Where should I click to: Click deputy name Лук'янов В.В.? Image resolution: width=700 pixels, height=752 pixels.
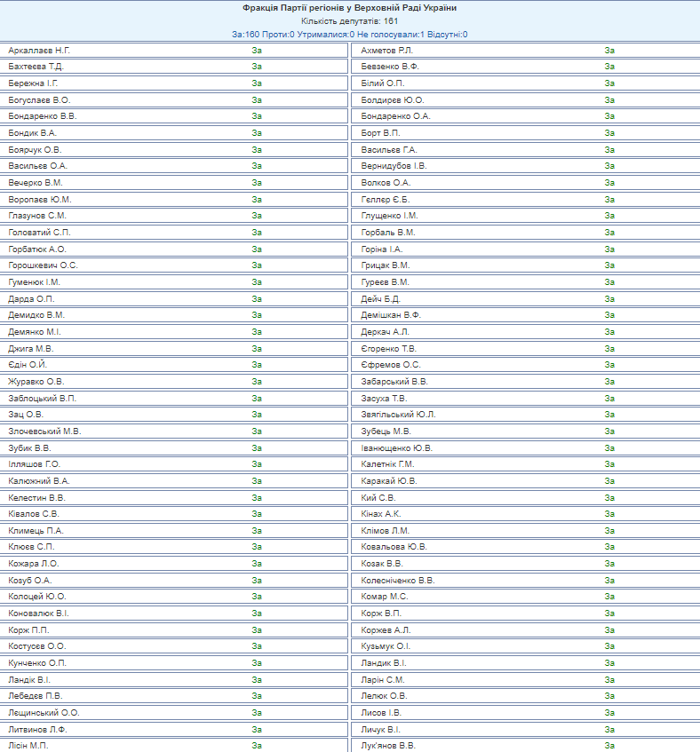pos(388,746)
